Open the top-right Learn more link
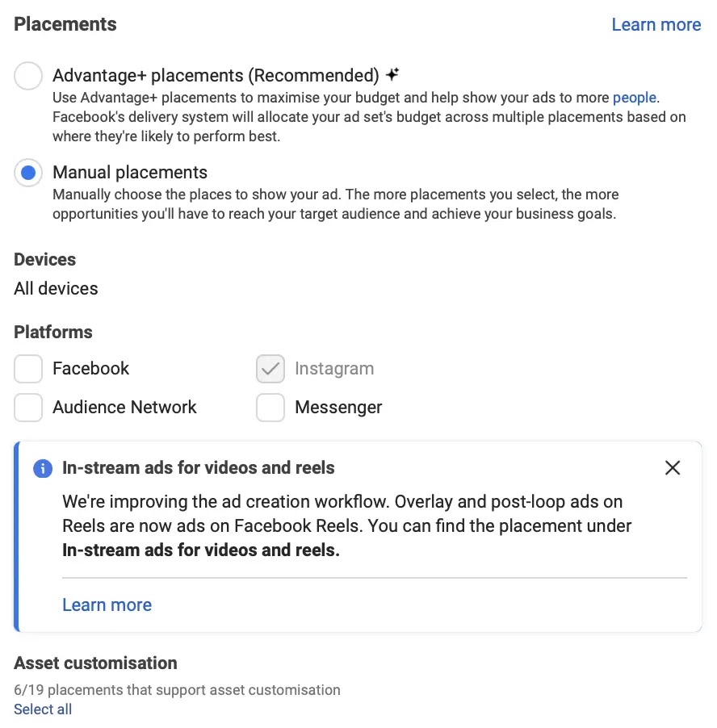This screenshot has height=728, width=717. (656, 24)
